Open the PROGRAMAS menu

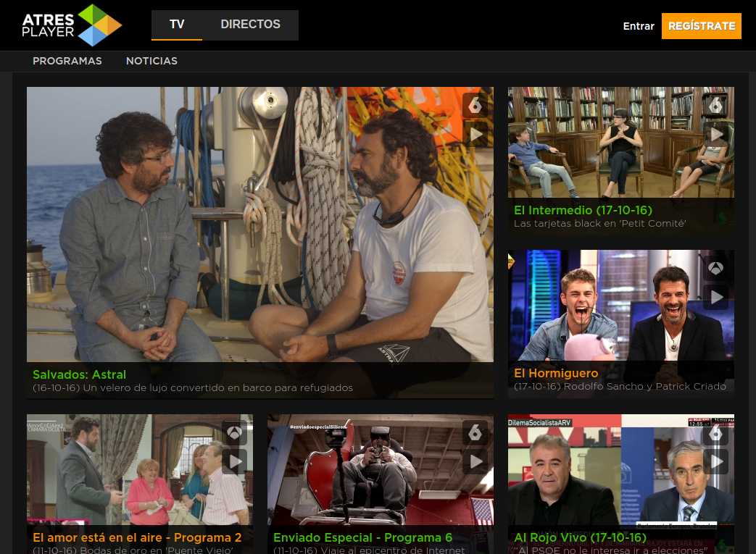[x=67, y=61]
